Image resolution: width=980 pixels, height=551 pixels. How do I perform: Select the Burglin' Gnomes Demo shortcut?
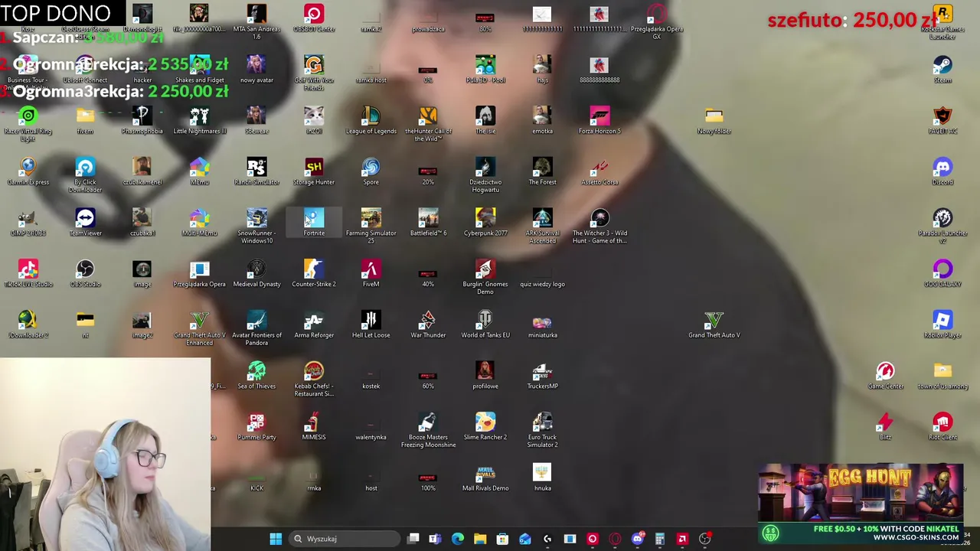[x=485, y=276]
